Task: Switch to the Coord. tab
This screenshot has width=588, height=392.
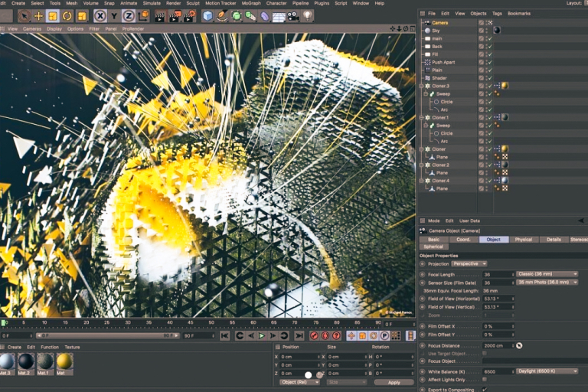Action: (463, 240)
